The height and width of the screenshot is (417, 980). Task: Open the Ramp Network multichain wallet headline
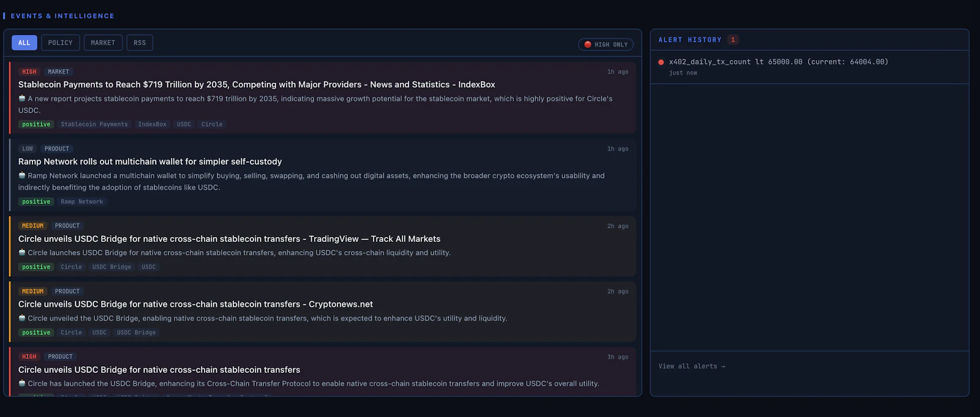point(150,162)
